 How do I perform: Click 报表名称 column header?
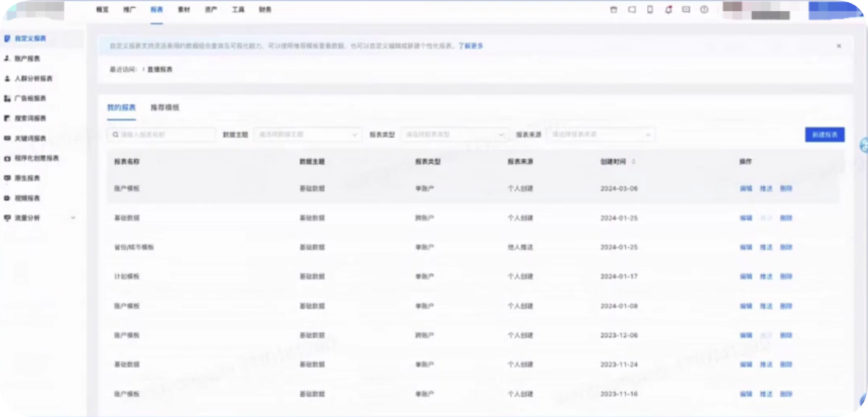[x=127, y=162]
